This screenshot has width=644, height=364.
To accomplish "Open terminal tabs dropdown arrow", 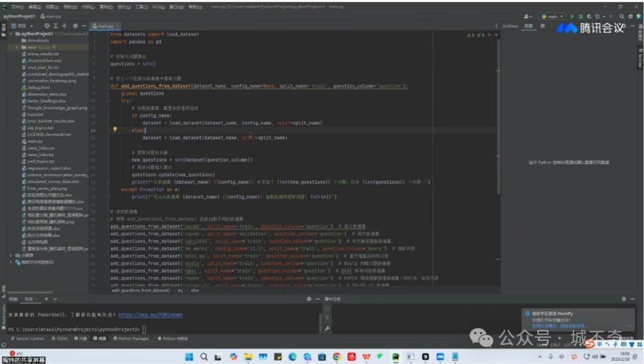I will [55, 299].
